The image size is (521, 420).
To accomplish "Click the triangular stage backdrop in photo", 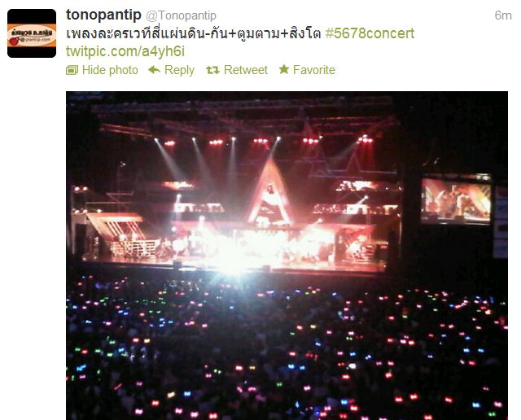I will coord(269,193).
